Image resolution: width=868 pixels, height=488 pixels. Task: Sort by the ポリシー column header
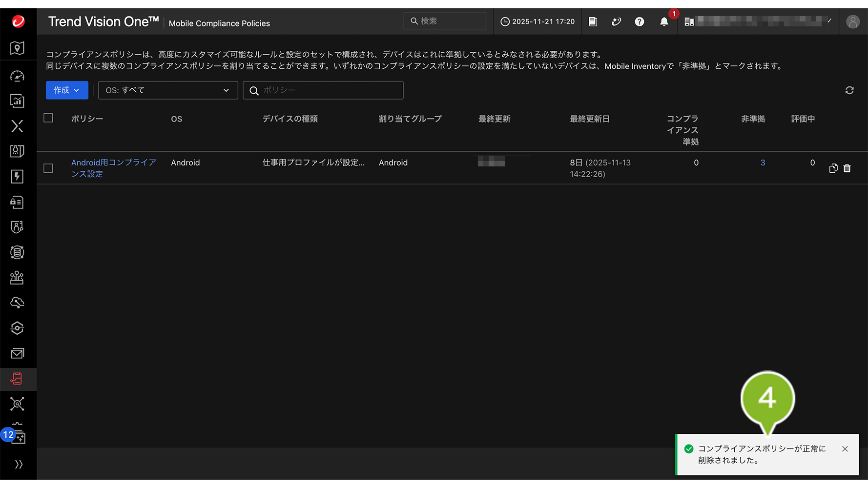pos(87,119)
